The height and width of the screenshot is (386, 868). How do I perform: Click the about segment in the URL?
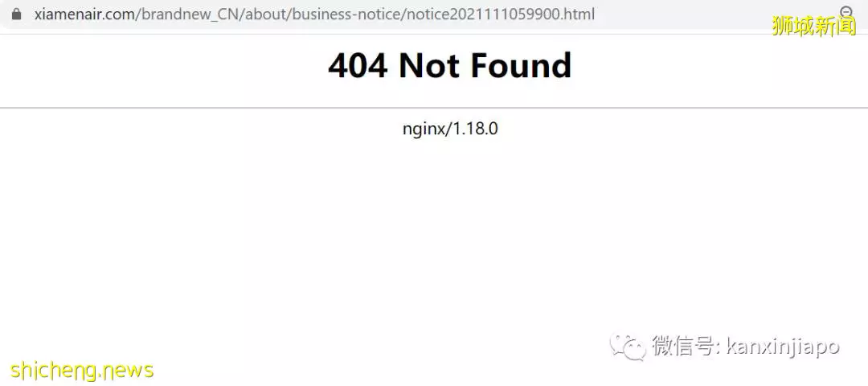266,14
